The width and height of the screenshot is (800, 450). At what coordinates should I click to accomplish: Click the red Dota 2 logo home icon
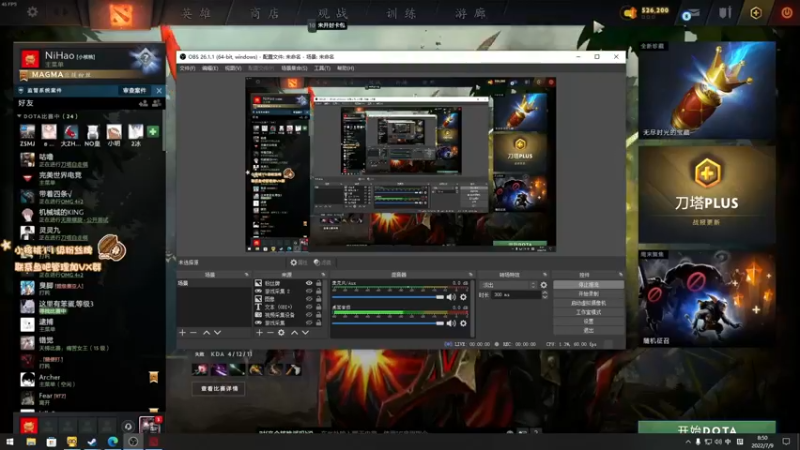point(121,14)
